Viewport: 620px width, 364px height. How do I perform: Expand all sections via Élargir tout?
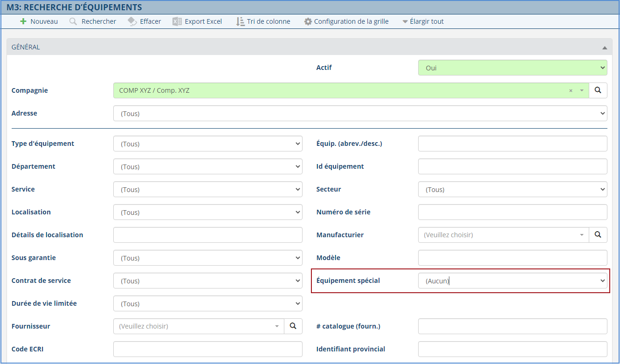click(423, 21)
